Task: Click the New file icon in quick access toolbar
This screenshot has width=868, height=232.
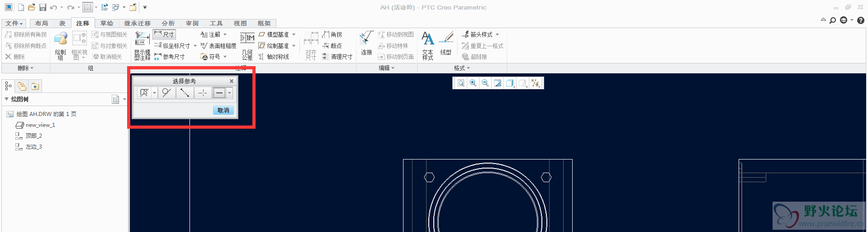Action: pyautogui.click(x=21, y=7)
